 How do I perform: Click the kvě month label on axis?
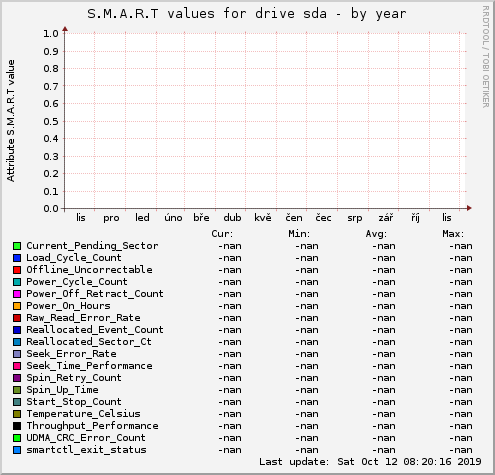[263, 218]
